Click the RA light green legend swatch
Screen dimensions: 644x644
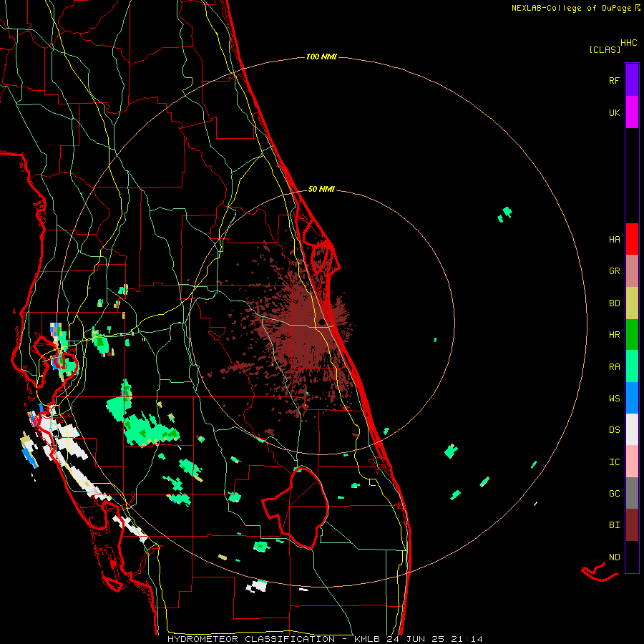pyautogui.click(x=632, y=366)
